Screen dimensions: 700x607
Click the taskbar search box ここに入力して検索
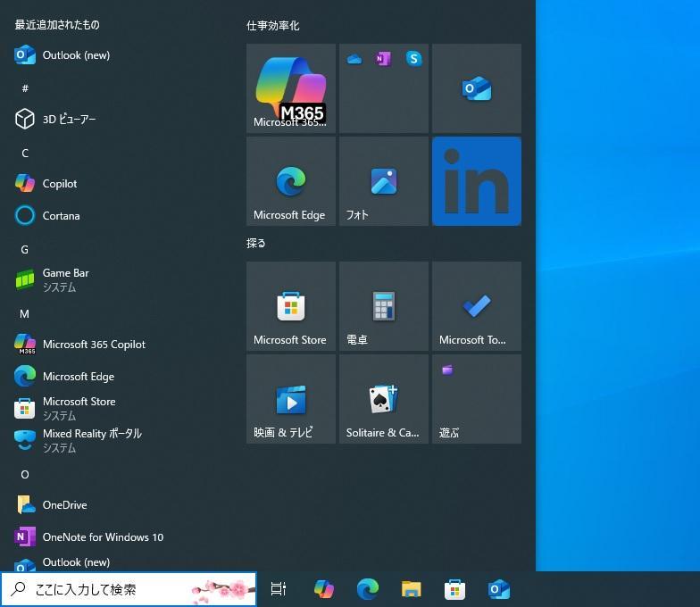pos(129,589)
